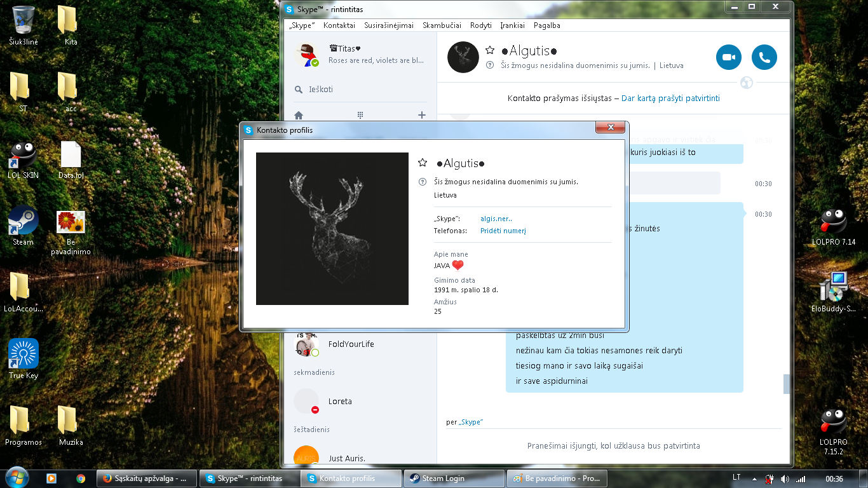Open the acc folder

71,92
